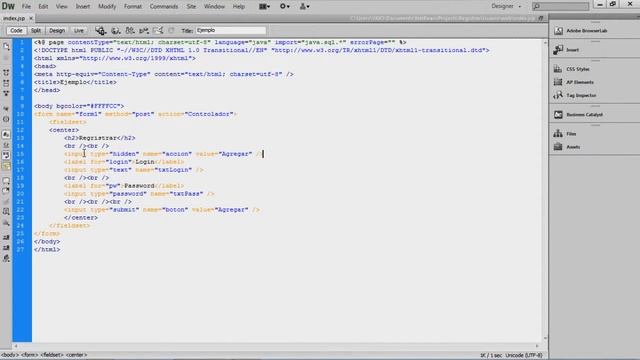Image resolution: width=640 pixels, height=360 pixels.
Task: Switch to Code view
Action: [x=16, y=31]
